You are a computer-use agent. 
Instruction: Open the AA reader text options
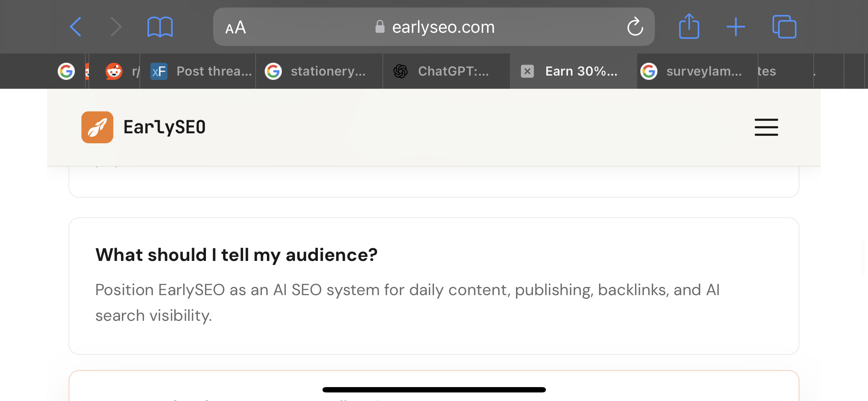pos(236,27)
